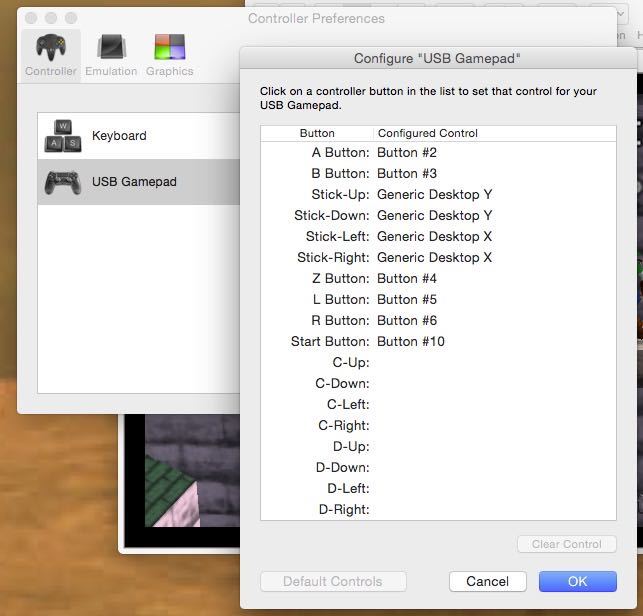Click the Controller tab label
The width and height of the screenshot is (643, 616).
coord(51,71)
